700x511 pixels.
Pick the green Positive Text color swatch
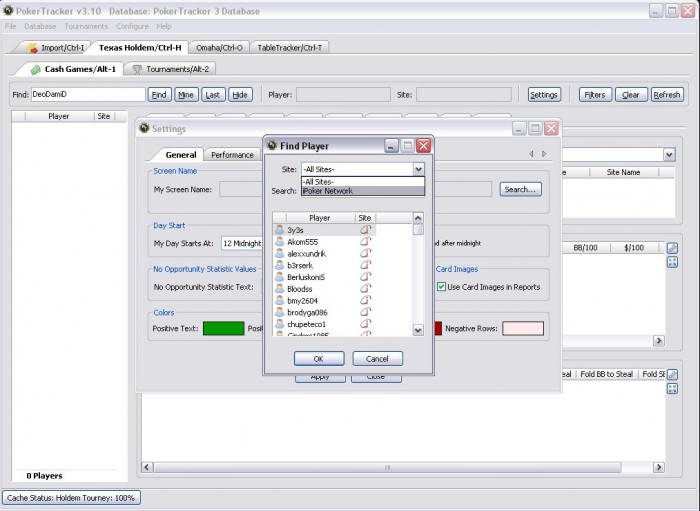point(224,328)
